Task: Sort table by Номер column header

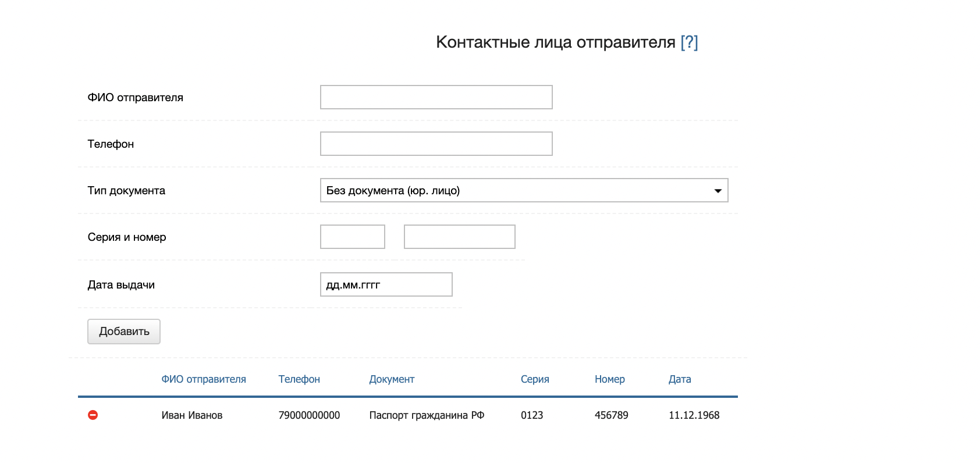Action: point(609,379)
